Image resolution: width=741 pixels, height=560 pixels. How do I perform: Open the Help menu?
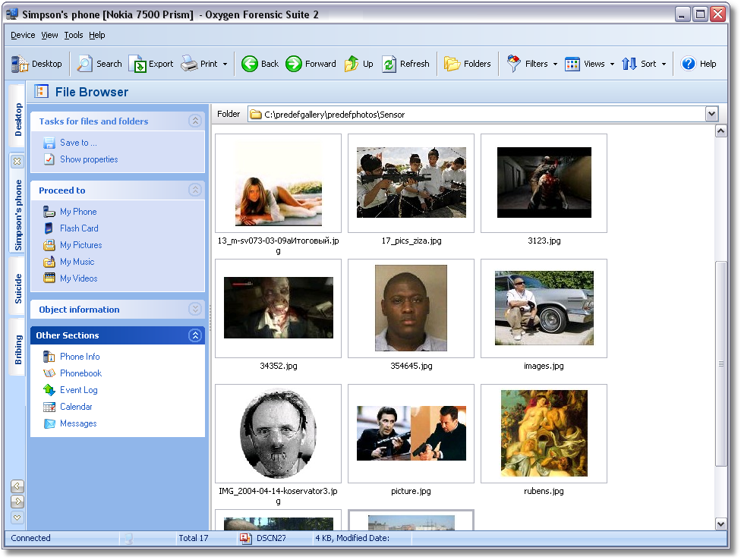click(97, 35)
